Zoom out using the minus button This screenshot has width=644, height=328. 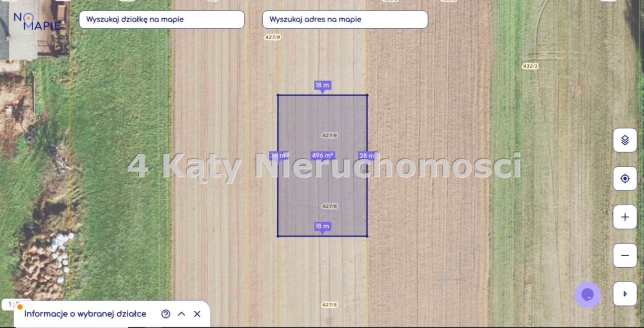coord(625,256)
